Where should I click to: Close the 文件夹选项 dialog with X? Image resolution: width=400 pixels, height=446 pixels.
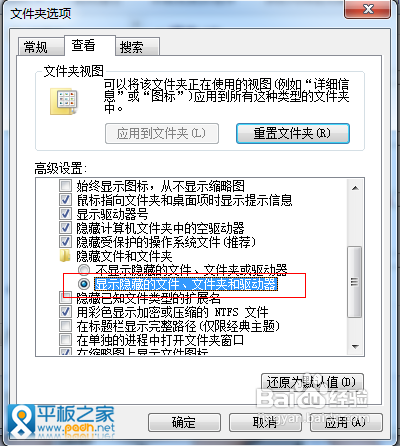pyautogui.click(x=368, y=9)
